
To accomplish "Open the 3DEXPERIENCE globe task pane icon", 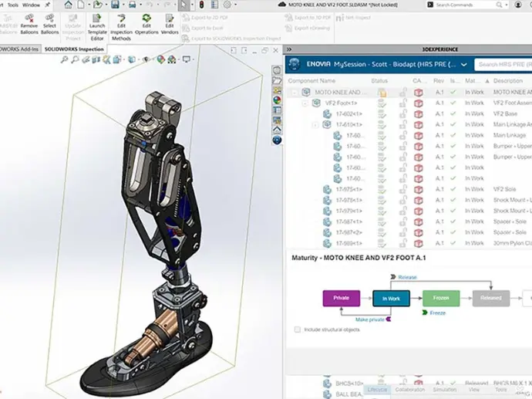I will tap(277, 140).
